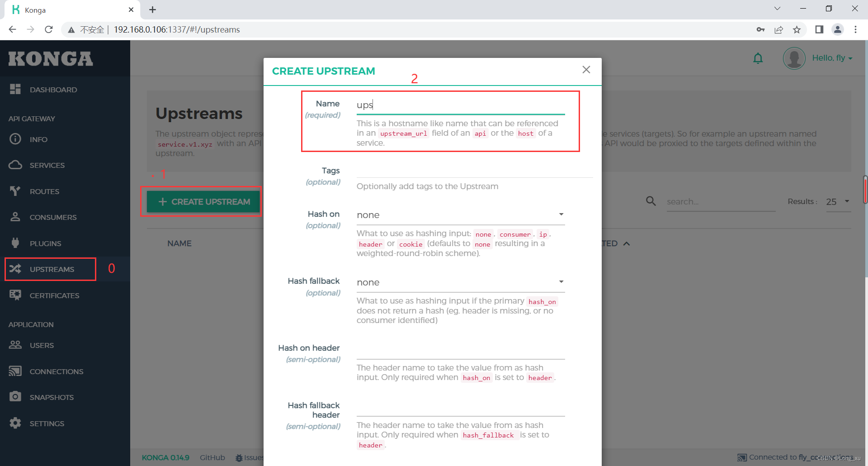Open a new browser tab
The height and width of the screenshot is (466, 868).
[x=152, y=10]
